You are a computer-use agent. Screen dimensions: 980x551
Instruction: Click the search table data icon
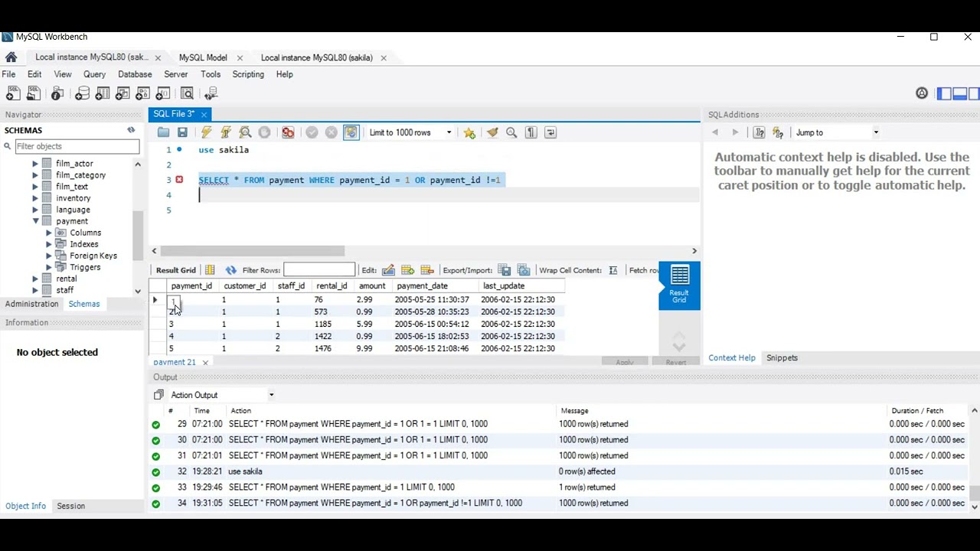pos(187,93)
